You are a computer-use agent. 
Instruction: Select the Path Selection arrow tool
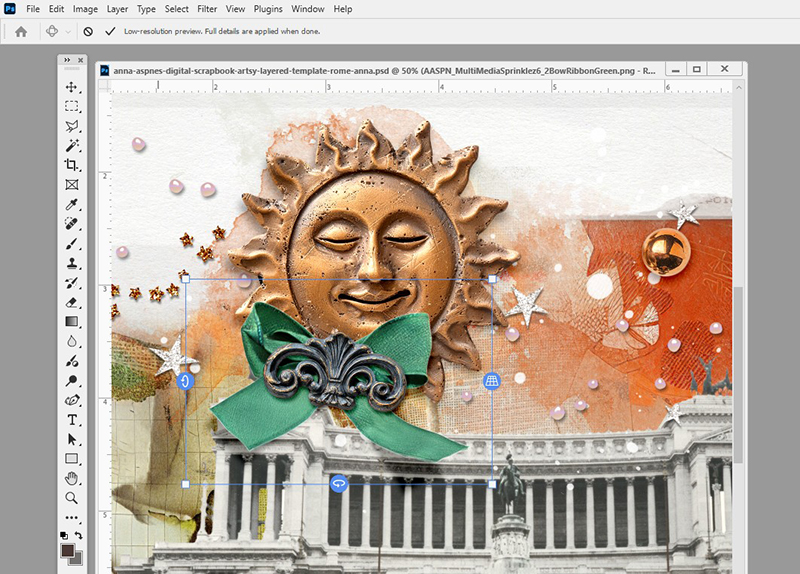tap(71, 439)
